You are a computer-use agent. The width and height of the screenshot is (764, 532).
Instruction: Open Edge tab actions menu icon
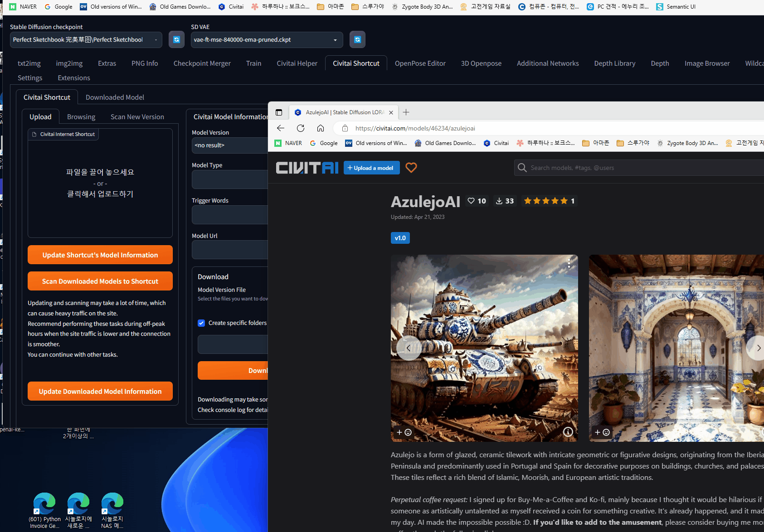279,112
